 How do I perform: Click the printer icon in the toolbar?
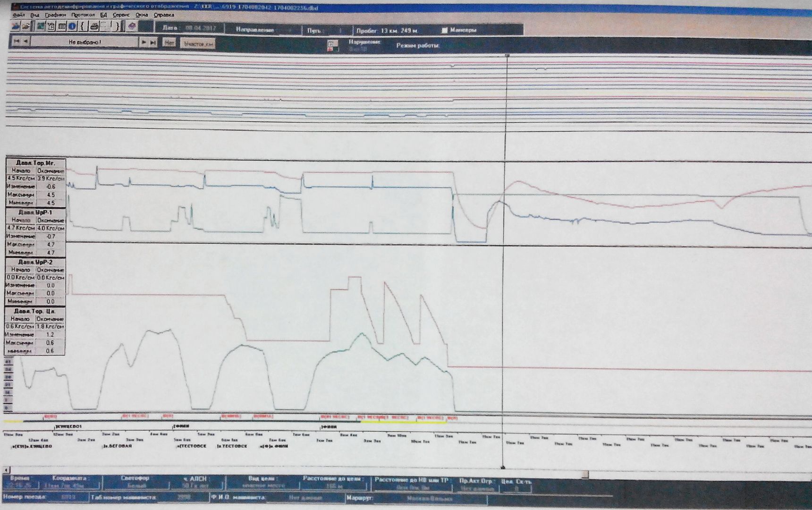93,26
